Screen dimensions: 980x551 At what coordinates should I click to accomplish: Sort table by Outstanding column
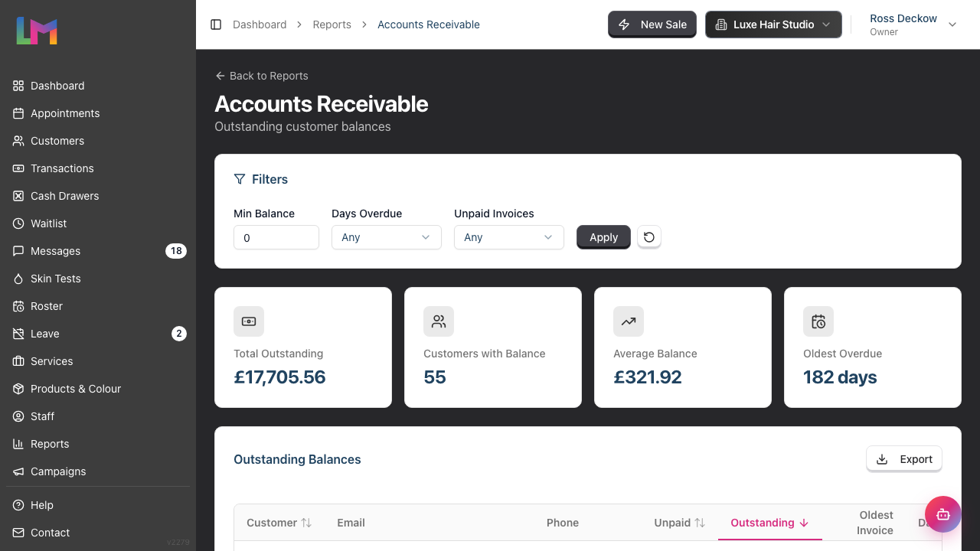pos(769,523)
